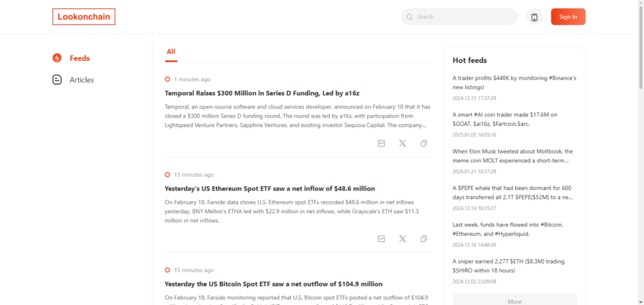Open the Feeds section
This screenshot has height=305, width=644.
(80, 58)
